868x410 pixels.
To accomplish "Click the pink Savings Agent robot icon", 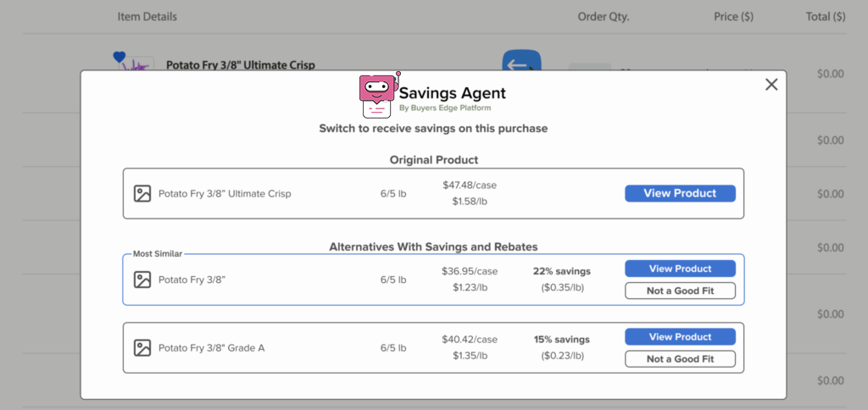I will [x=377, y=95].
